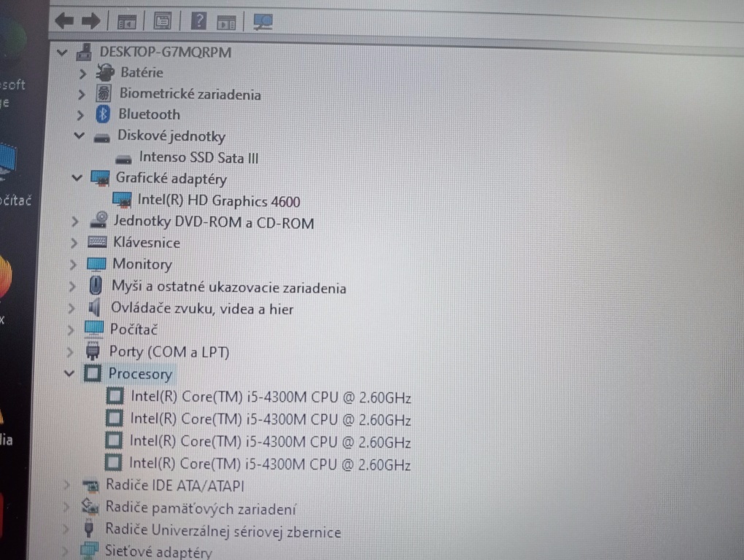
Task: Expand Radiče IDE ATA/ATAPI category
Action: pyautogui.click(x=66, y=485)
